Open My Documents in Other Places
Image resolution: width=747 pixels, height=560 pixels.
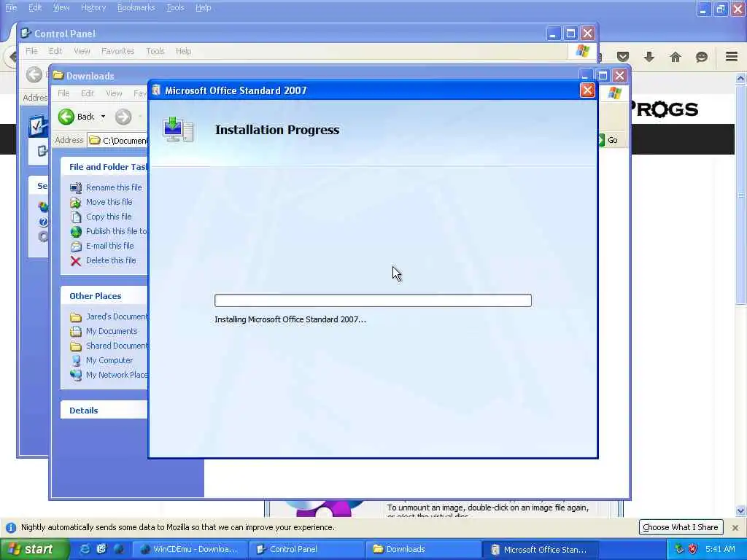(112, 332)
